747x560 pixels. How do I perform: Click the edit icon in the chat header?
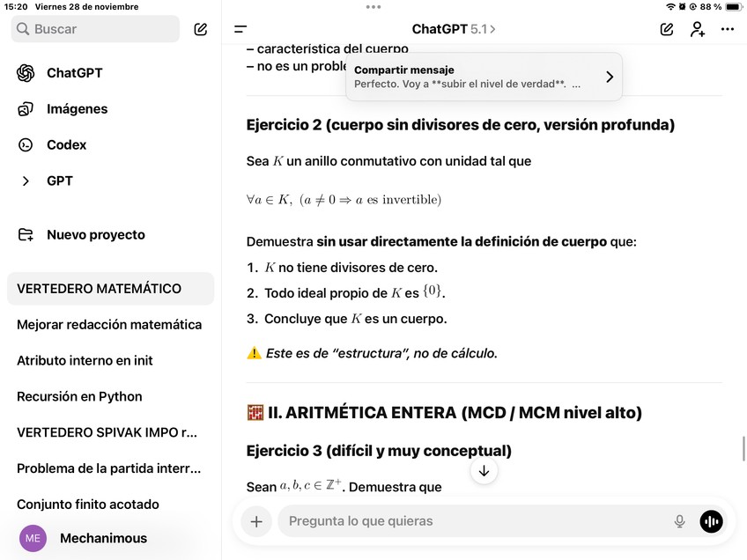pyautogui.click(x=667, y=29)
